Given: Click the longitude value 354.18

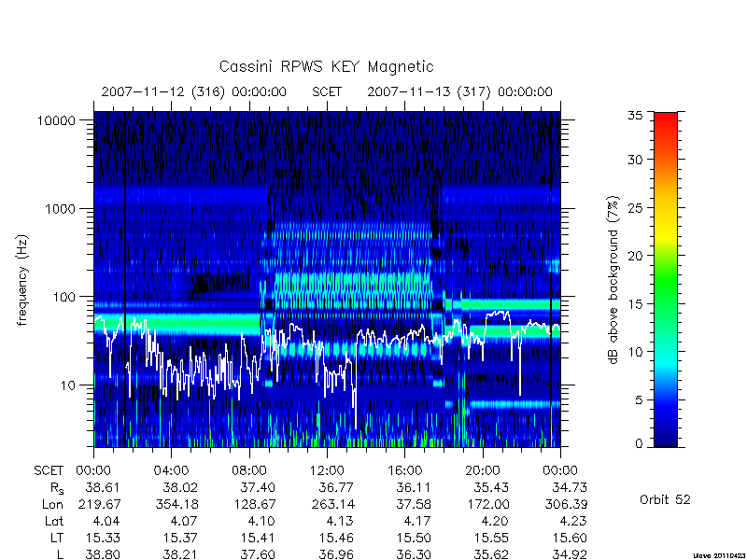Looking at the screenshot, I should pos(176,504).
